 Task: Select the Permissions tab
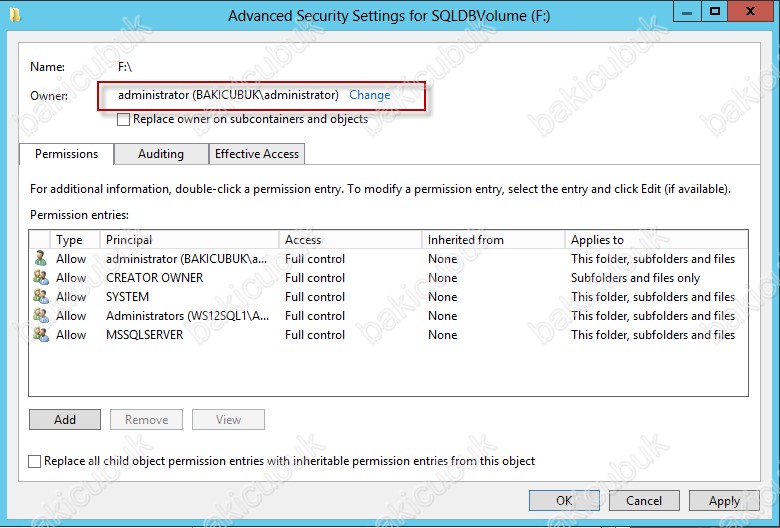(x=67, y=154)
